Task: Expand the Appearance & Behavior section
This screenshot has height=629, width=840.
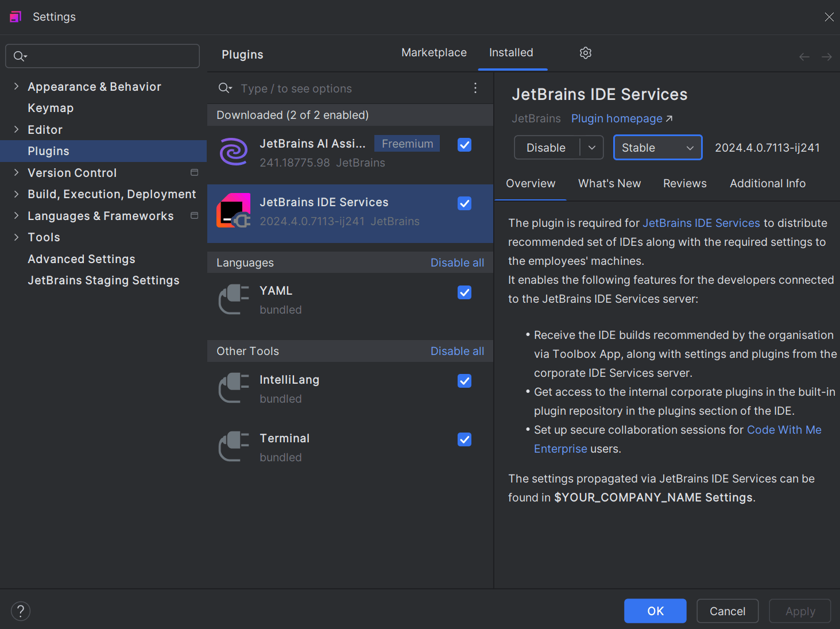Action: point(16,86)
